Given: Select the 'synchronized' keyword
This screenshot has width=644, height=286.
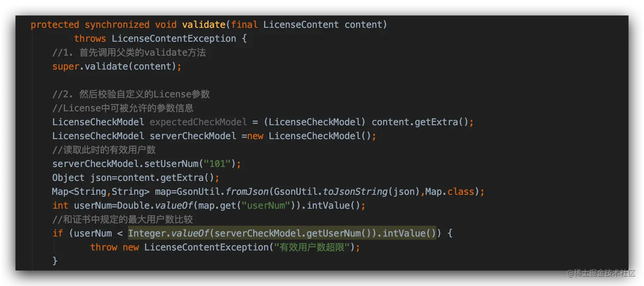Looking at the screenshot, I should coord(117,25).
